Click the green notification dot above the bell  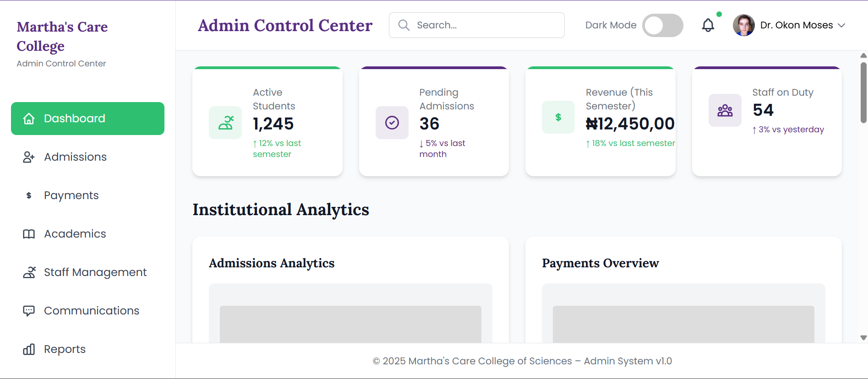tap(719, 14)
